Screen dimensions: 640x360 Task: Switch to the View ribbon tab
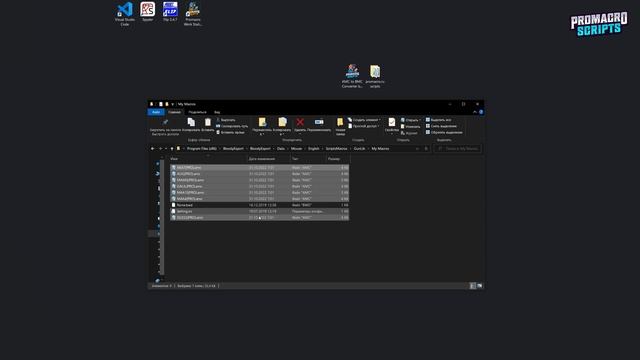(217, 112)
